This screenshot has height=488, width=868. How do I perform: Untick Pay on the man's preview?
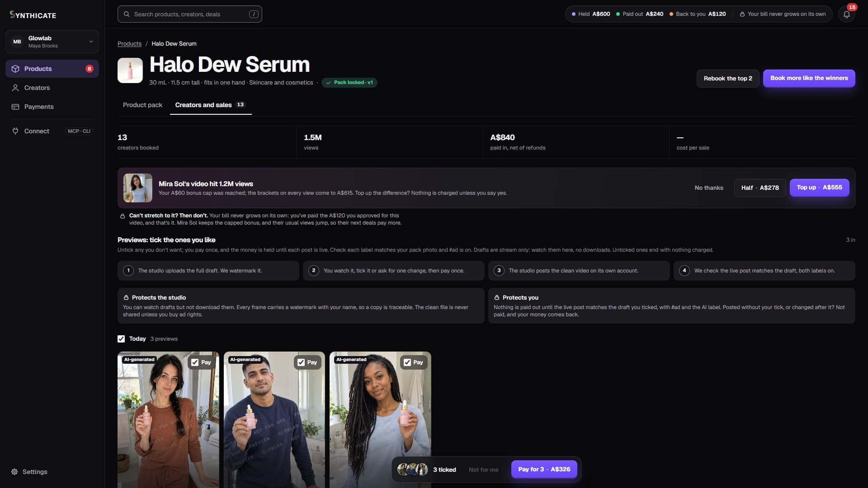click(x=301, y=362)
